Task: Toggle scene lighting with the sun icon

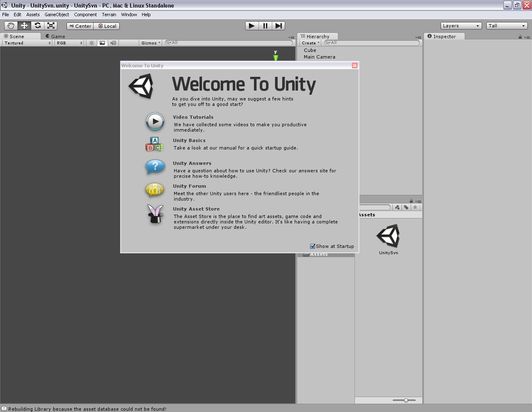Action: pos(91,43)
